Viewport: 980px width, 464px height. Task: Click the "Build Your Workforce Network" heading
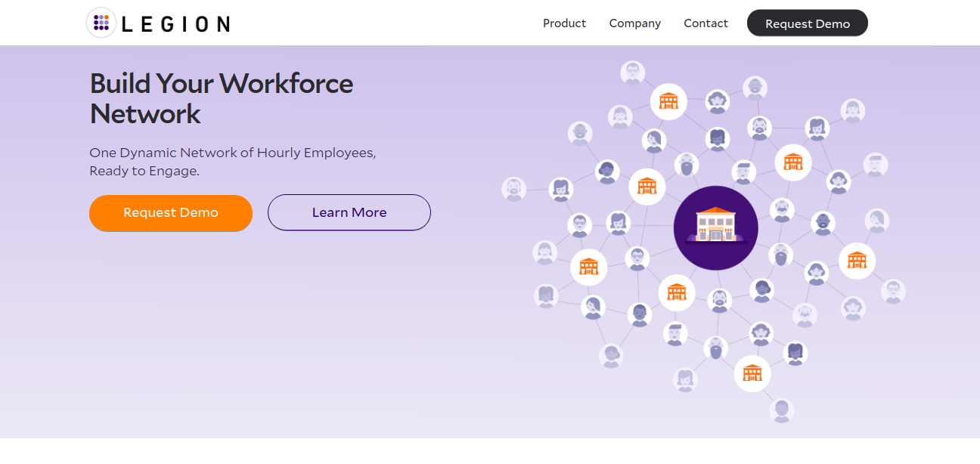[222, 98]
